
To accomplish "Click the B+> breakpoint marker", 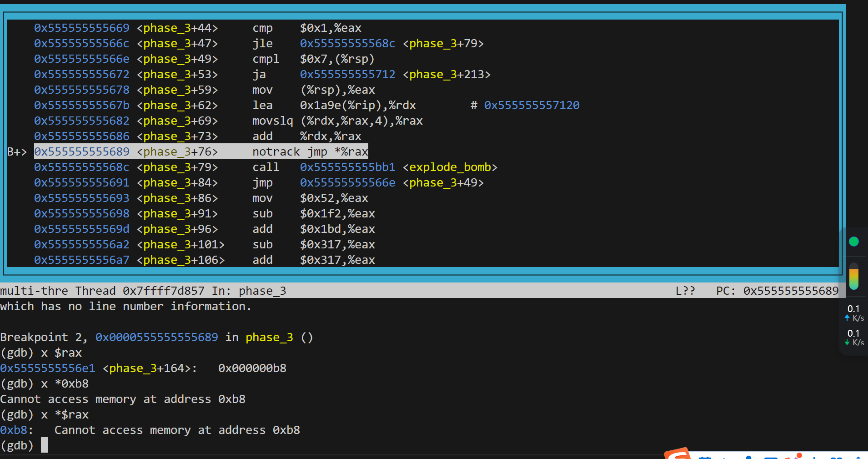I will click(x=17, y=152).
